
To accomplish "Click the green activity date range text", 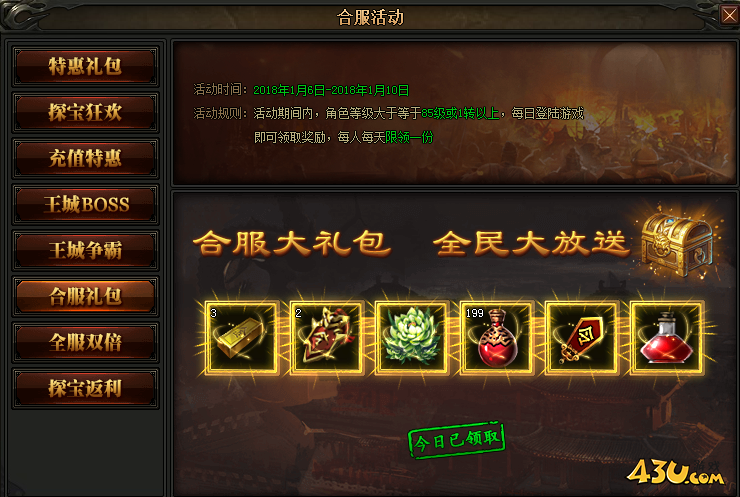I will 331,90.
